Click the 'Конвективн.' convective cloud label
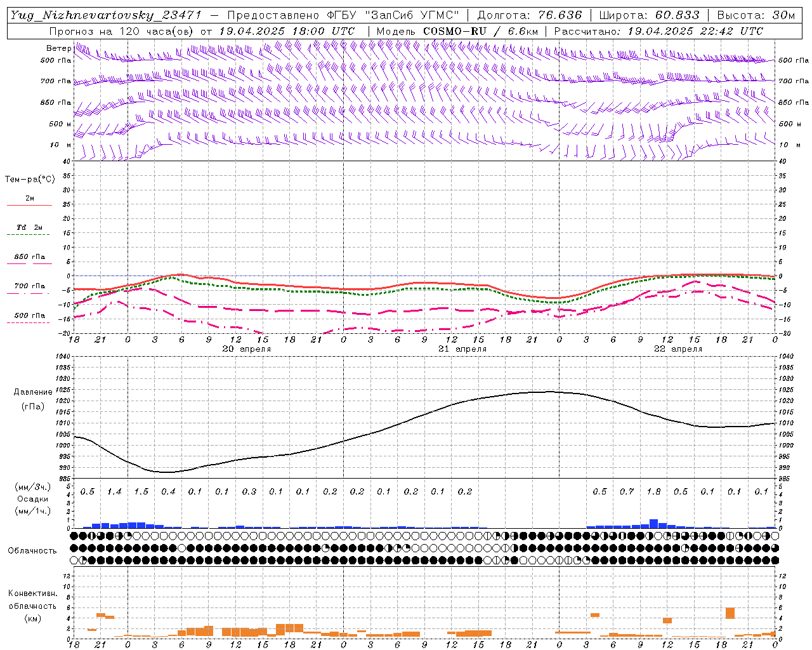The width and height of the screenshot is (812, 650). [32, 594]
